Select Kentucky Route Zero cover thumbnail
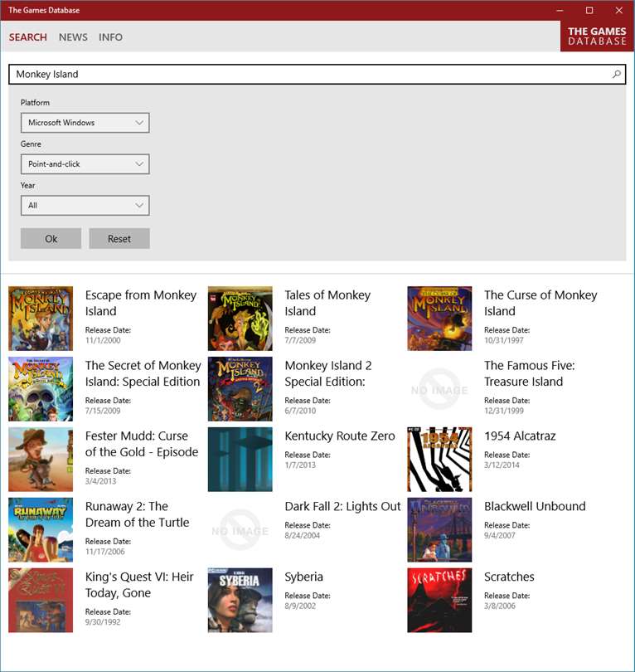635x672 pixels. pyautogui.click(x=240, y=459)
